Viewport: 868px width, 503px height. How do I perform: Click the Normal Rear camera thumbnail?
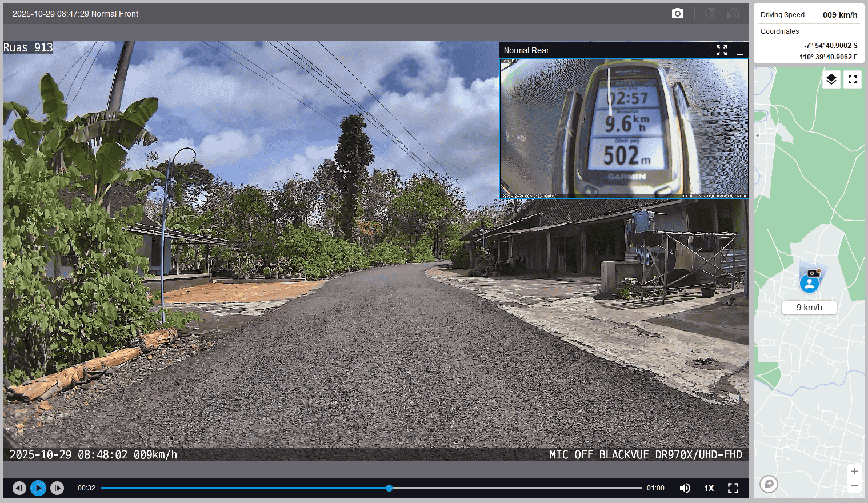point(624,129)
